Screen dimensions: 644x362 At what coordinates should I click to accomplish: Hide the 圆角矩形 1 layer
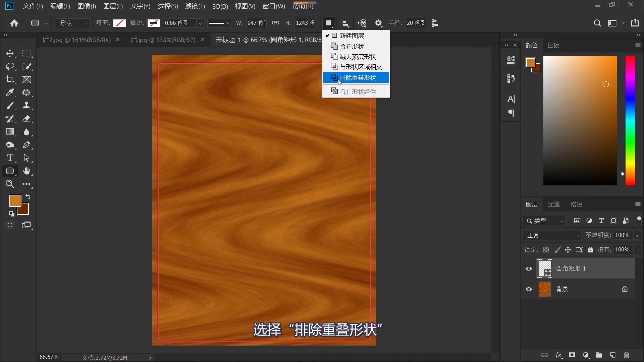[529, 268]
